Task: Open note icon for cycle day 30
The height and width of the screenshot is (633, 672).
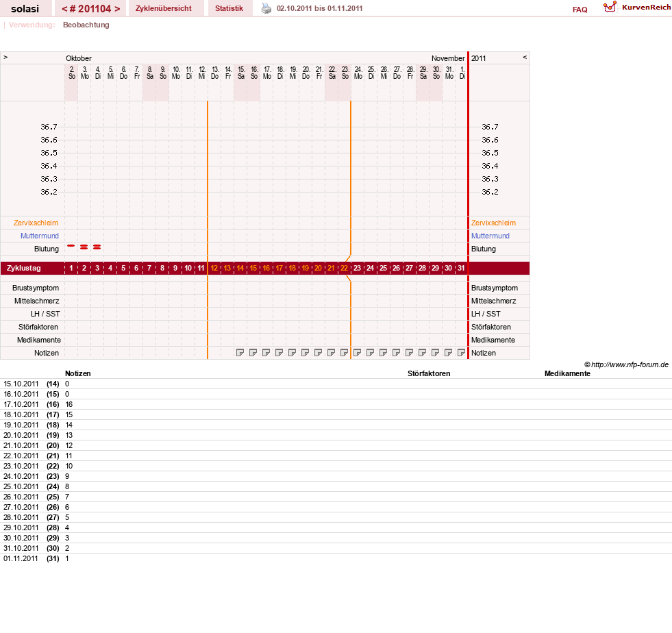Action: (x=448, y=353)
